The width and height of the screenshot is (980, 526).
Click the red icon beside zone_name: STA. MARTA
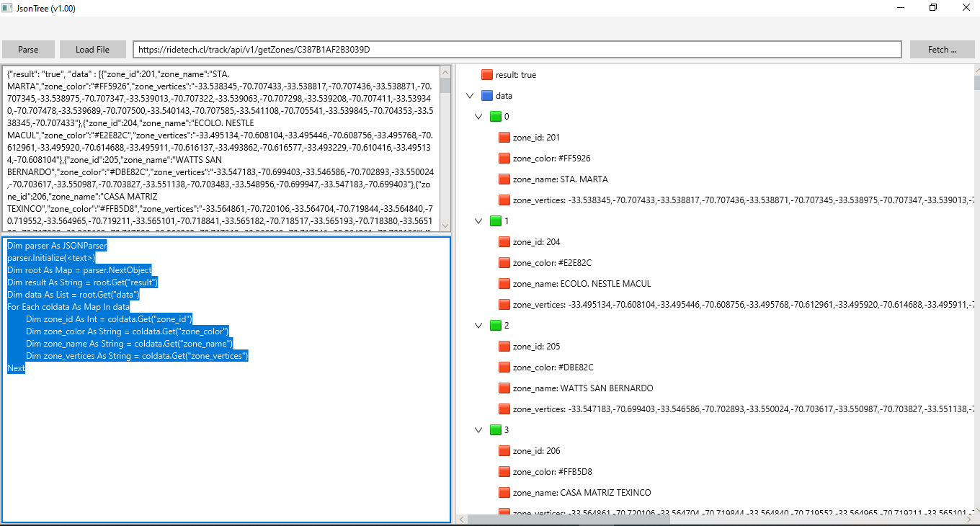coord(504,179)
